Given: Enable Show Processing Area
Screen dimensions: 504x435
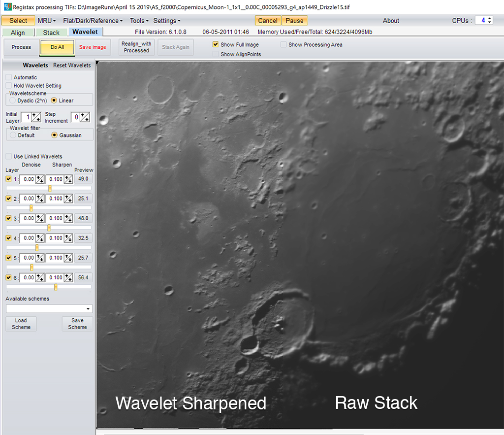Looking at the screenshot, I should [283, 44].
